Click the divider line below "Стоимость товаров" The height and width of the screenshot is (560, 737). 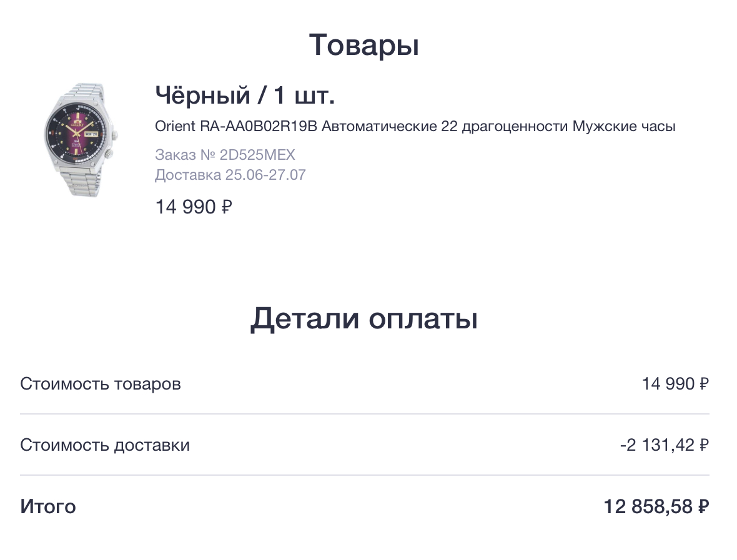click(x=364, y=414)
